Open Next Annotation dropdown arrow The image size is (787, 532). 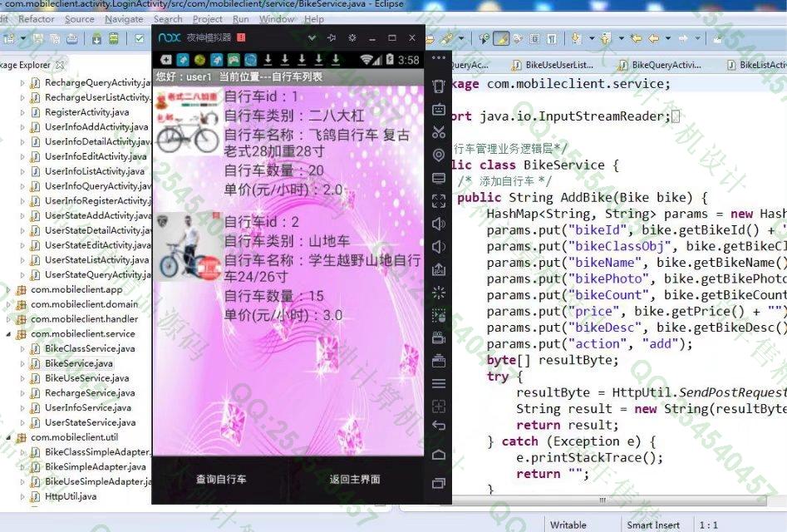pos(591,38)
